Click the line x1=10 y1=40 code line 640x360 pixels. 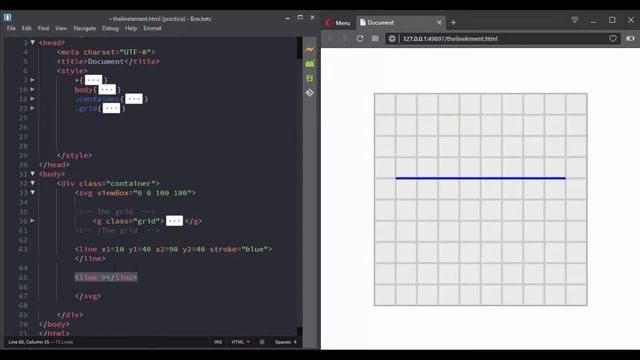coord(173,249)
